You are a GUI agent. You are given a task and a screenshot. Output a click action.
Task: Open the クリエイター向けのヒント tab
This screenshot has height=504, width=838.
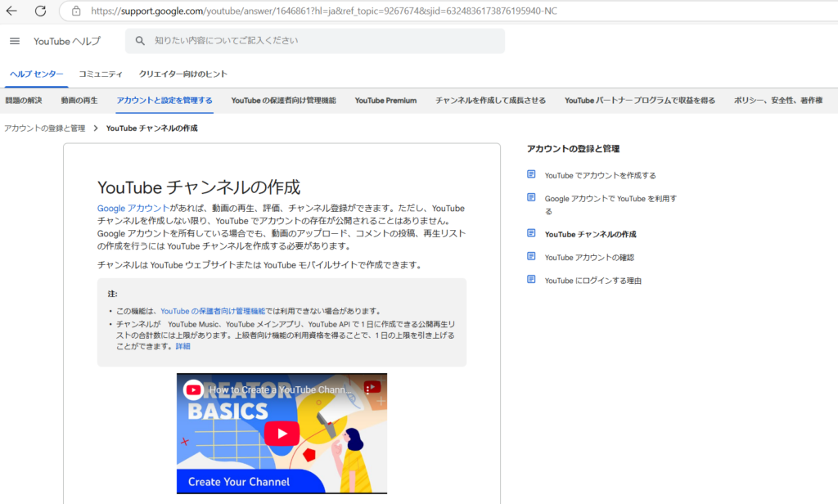pos(182,74)
